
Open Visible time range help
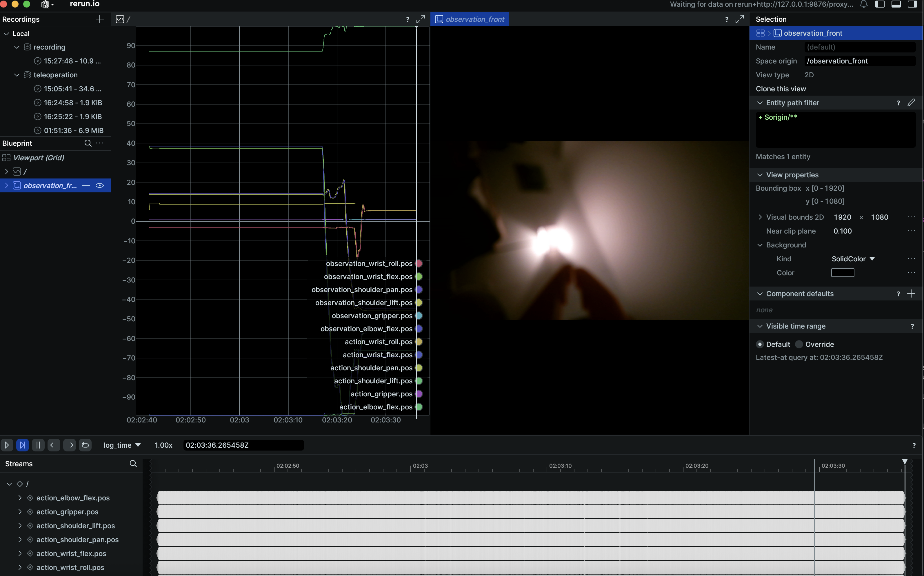click(912, 327)
